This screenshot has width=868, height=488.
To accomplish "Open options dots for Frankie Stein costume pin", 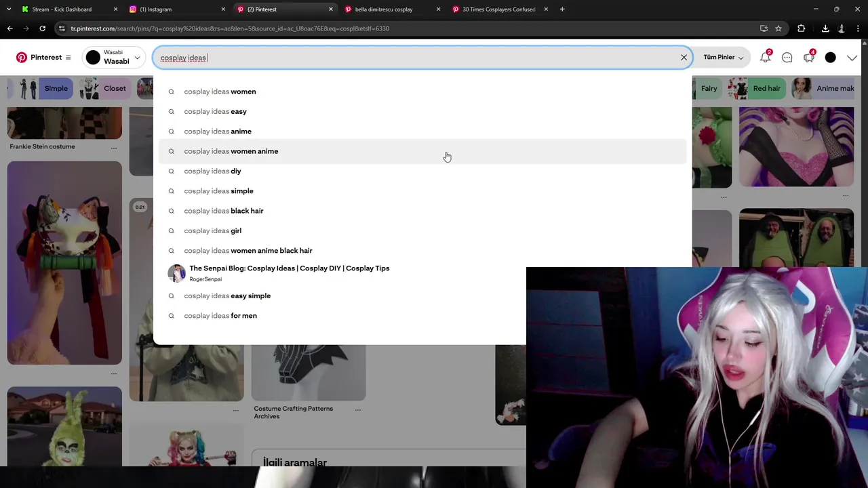I will point(114,147).
